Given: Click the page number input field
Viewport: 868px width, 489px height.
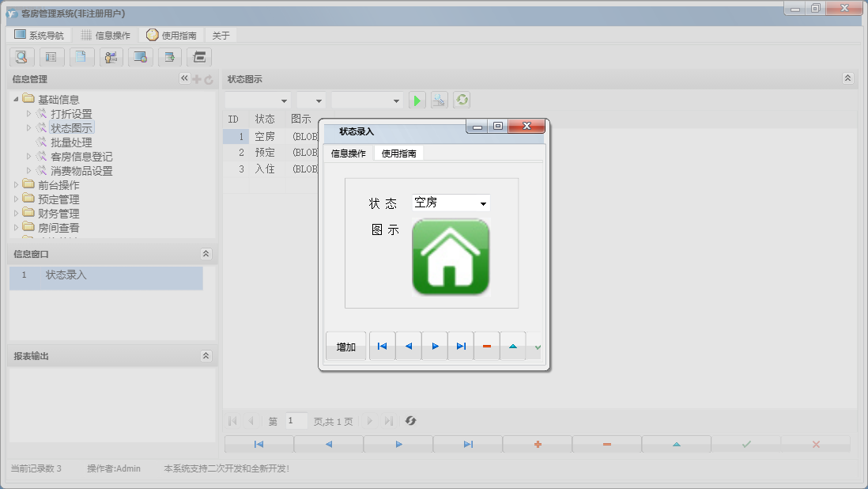Looking at the screenshot, I should point(296,421).
